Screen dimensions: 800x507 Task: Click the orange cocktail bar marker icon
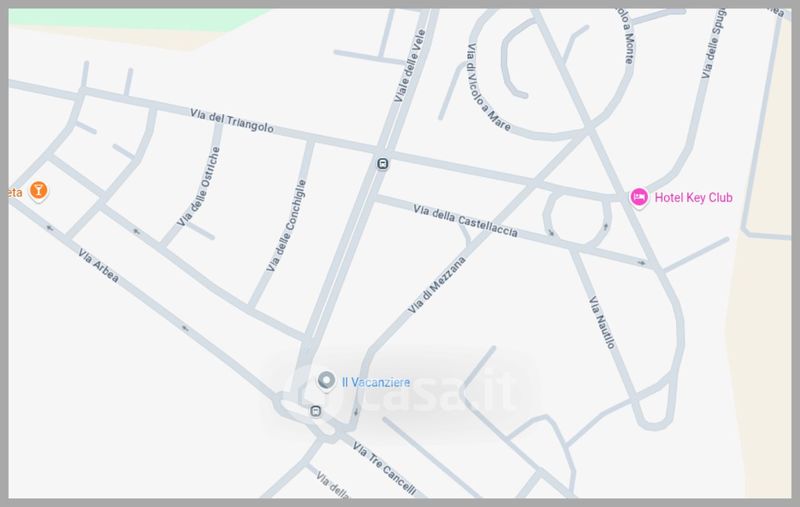click(x=38, y=191)
